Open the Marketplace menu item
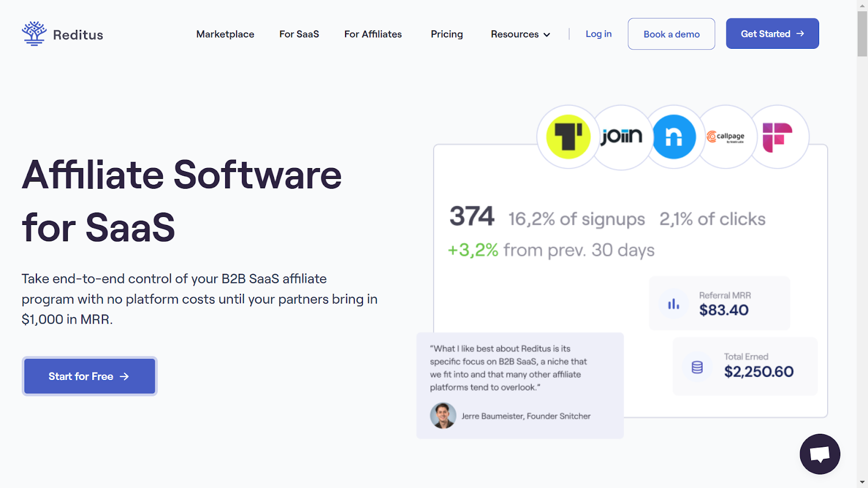The height and width of the screenshot is (488, 868). point(225,34)
